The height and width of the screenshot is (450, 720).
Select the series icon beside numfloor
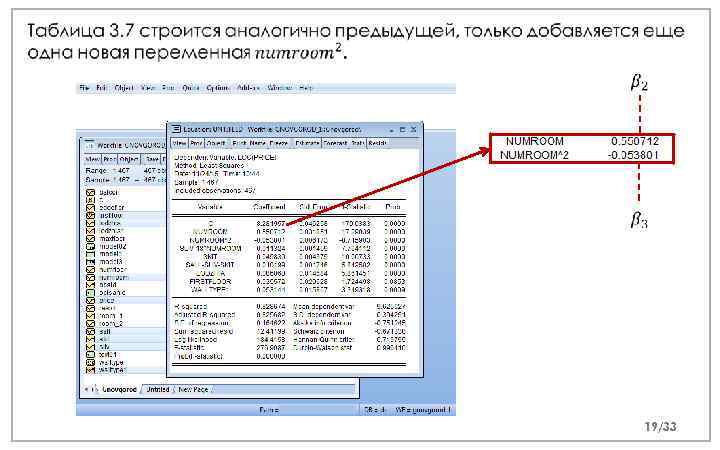(90, 270)
